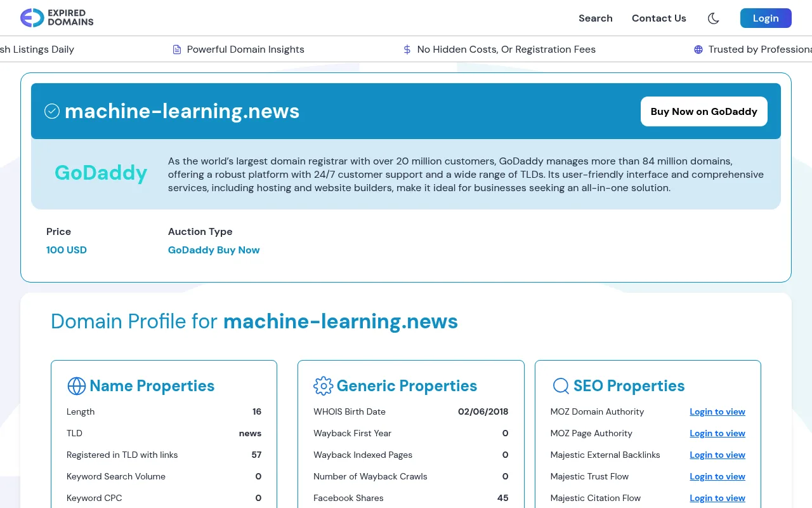Click the WHOIS Birth Date value 02/06/2018
The image size is (812, 508).
[483, 411]
